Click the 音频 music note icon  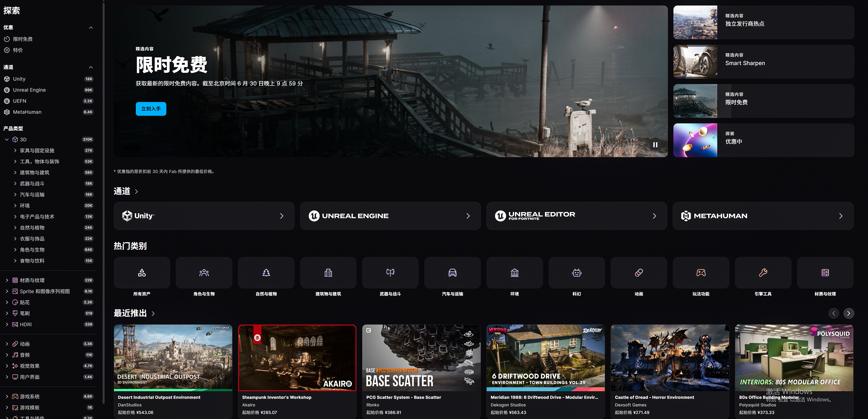[x=15, y=355]
